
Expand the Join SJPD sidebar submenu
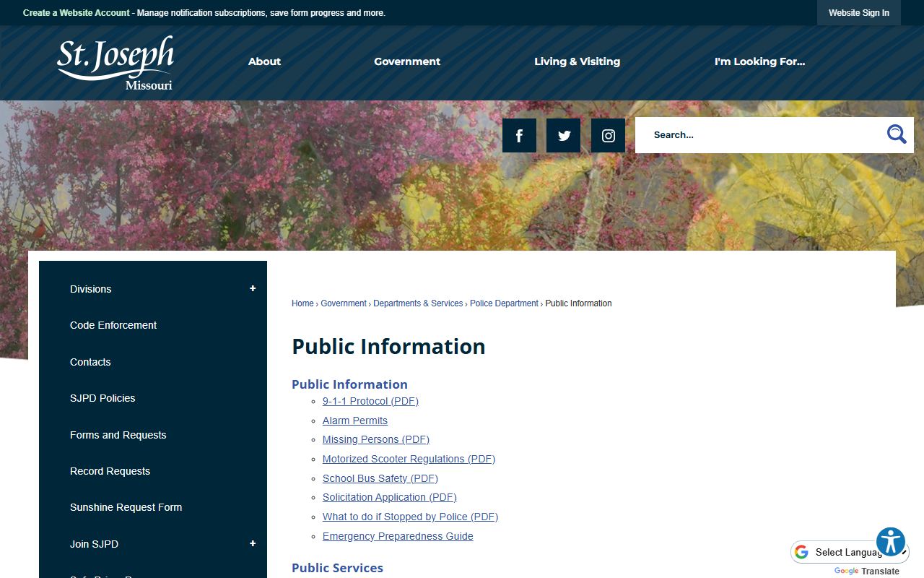pos(253,543)
